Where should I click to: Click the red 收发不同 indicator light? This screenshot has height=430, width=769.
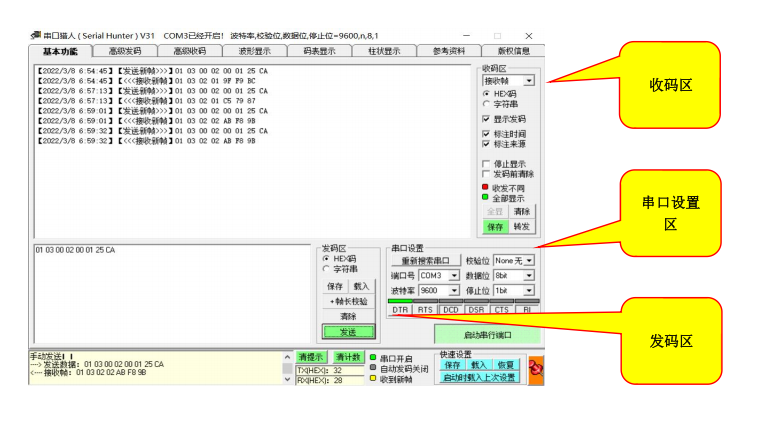[x=485, y=187]
